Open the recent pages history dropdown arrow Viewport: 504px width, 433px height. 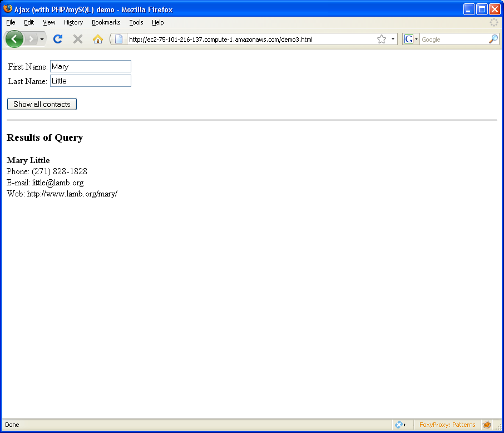tap(42, 40)
